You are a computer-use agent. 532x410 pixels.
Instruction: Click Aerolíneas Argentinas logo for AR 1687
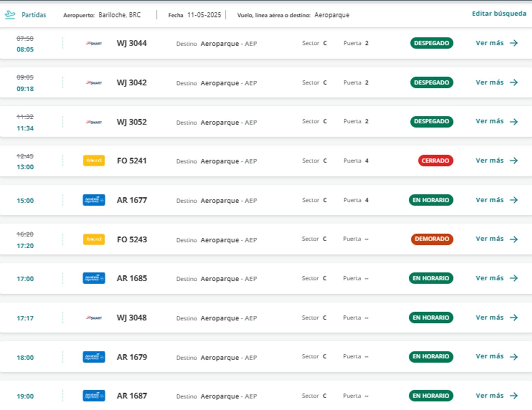coord(94,396)
